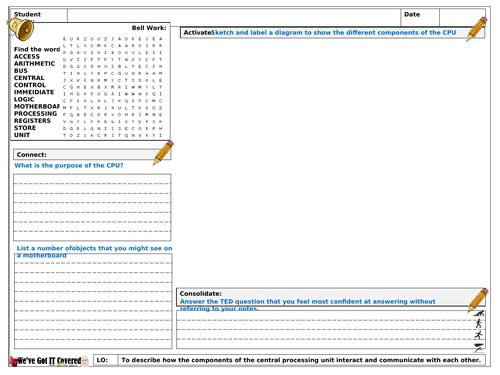Click the 'Activate' label
500x375 pixels.
(197, 33)
